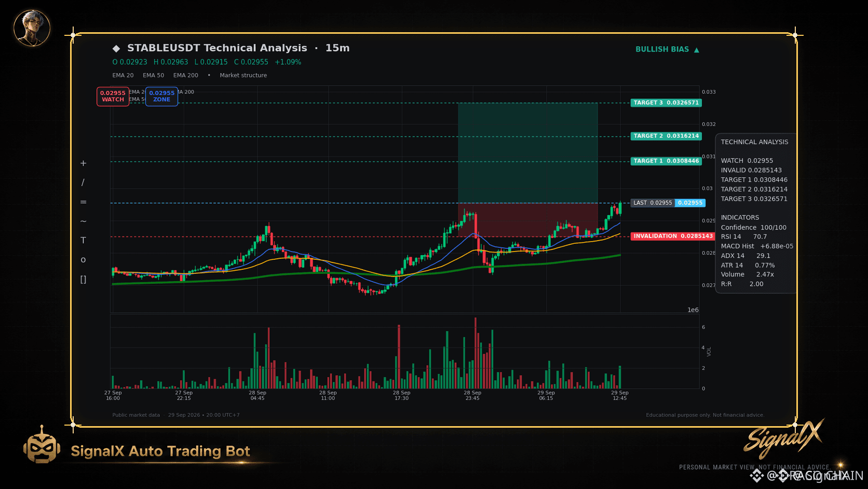Screen dimensions: 868x489
Task: Select the text T tool
Action: pos(83,240)
